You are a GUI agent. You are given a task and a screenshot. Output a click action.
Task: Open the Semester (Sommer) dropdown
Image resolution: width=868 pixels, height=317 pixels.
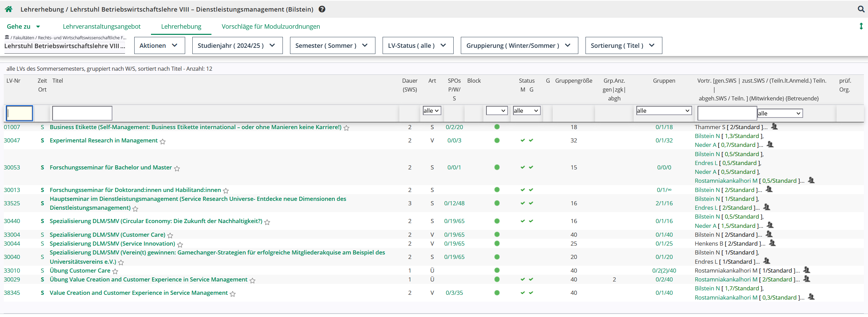[x=332, y=45]
